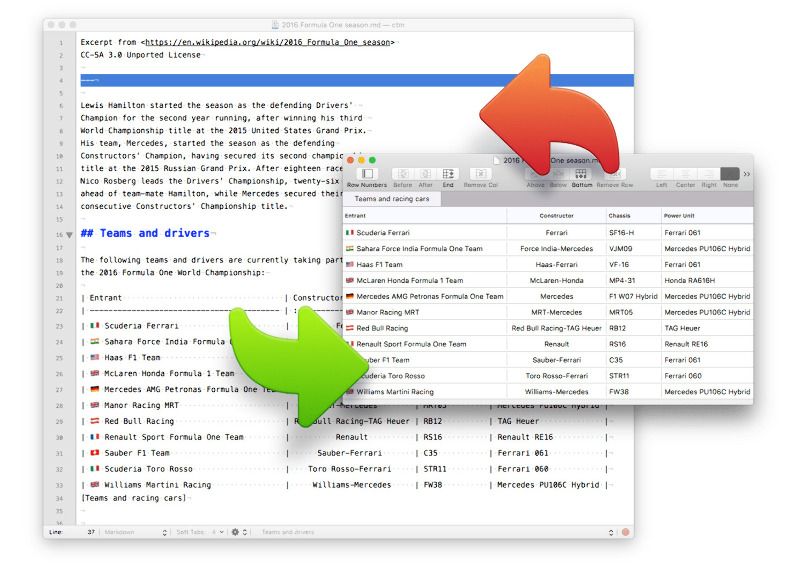Viewport: 800px width, 566px height.
Task: Collapse the Teams and drivers heading fold triangle
Action: tap(69, 235)
